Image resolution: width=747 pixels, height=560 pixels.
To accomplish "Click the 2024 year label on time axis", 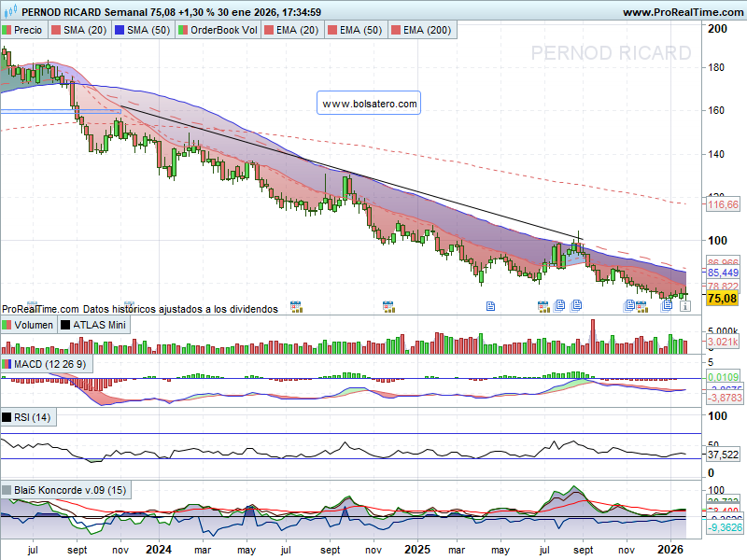I will [159, 550].
